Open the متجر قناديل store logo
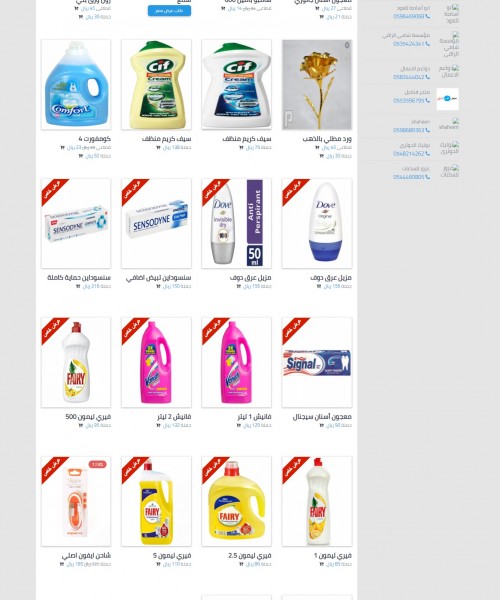Viewport: 500px width, 600px height. click(447, 99)
